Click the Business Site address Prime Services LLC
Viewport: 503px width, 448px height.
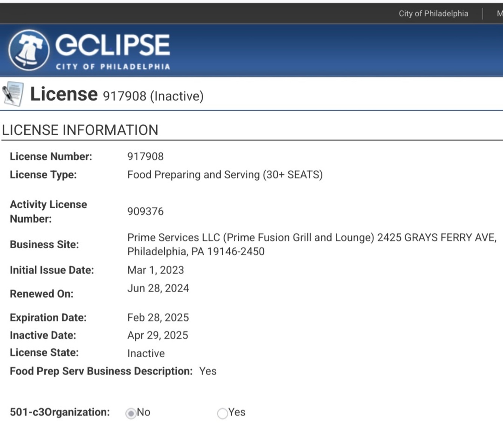pos(312,245)
